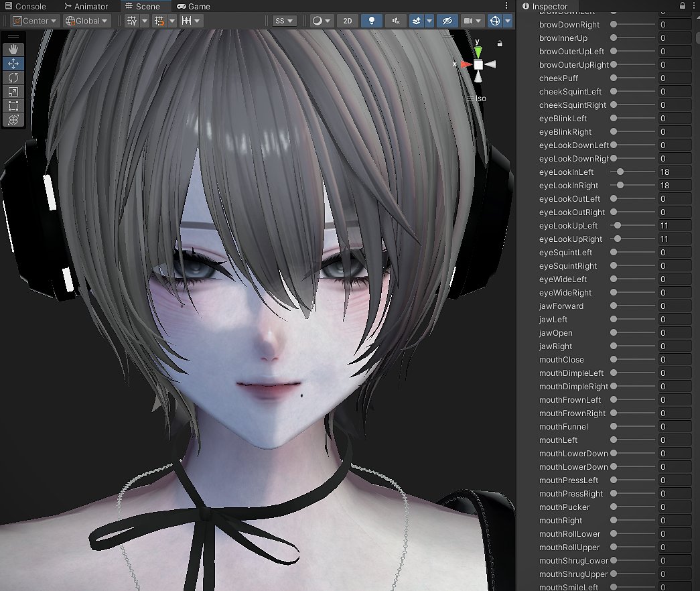700x591 pixels.
Task: Select the Inspector tab
Action: (545, 6)
